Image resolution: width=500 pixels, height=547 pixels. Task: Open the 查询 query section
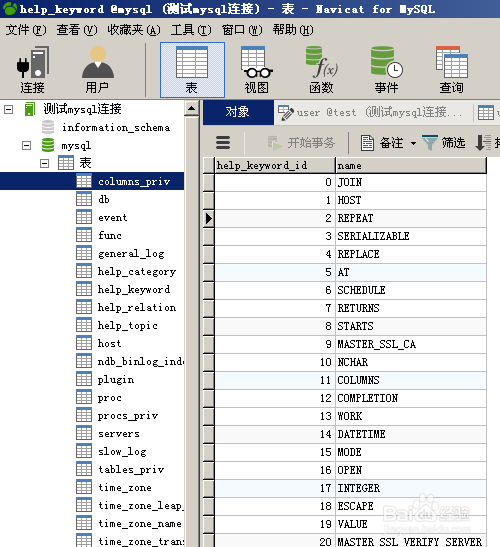tap(452, 70)
